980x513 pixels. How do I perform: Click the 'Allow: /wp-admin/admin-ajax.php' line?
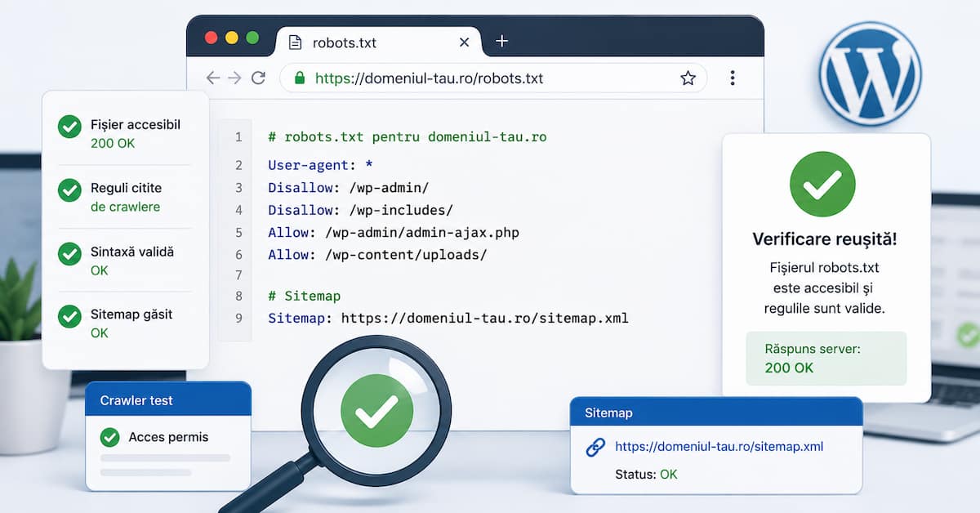[x=394, y=233]
